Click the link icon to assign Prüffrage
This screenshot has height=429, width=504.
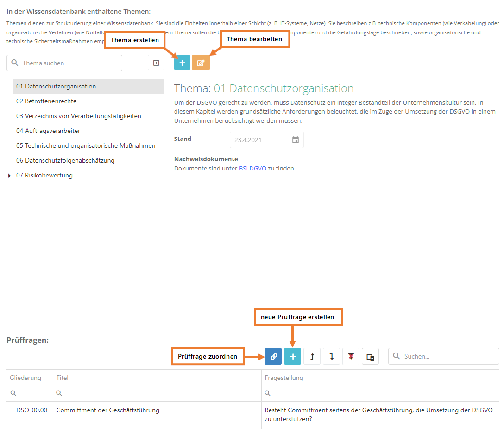[273, 357]
